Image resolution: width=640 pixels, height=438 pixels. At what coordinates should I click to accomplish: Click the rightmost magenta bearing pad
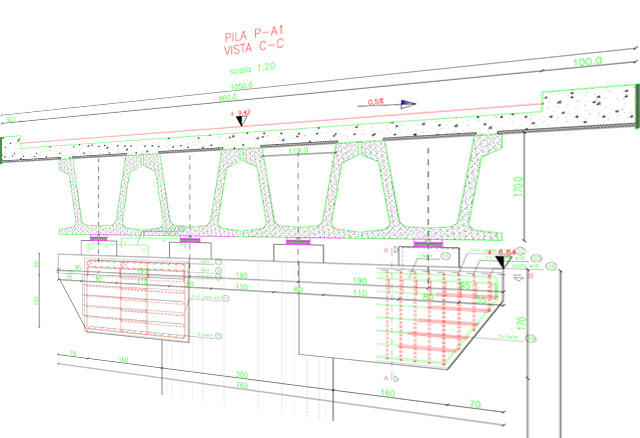428,244
